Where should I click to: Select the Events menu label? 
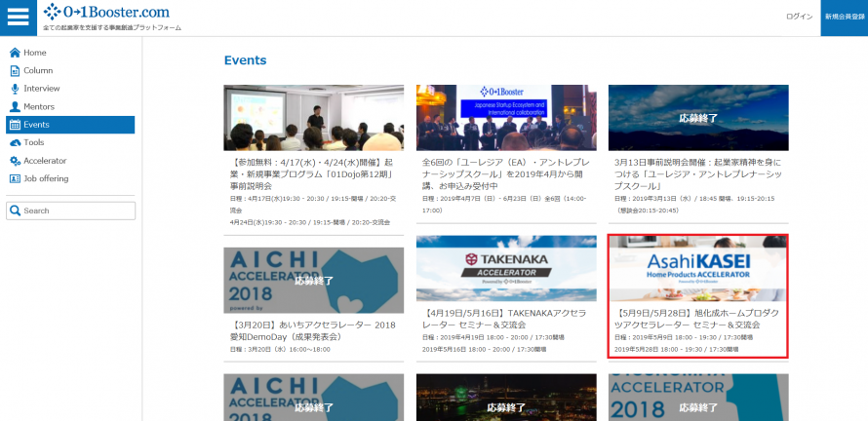tap(36, 125)
